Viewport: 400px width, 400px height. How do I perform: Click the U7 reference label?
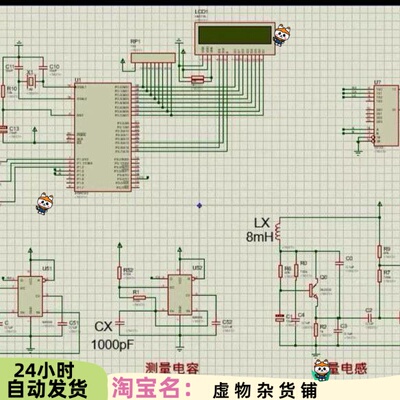377,82
